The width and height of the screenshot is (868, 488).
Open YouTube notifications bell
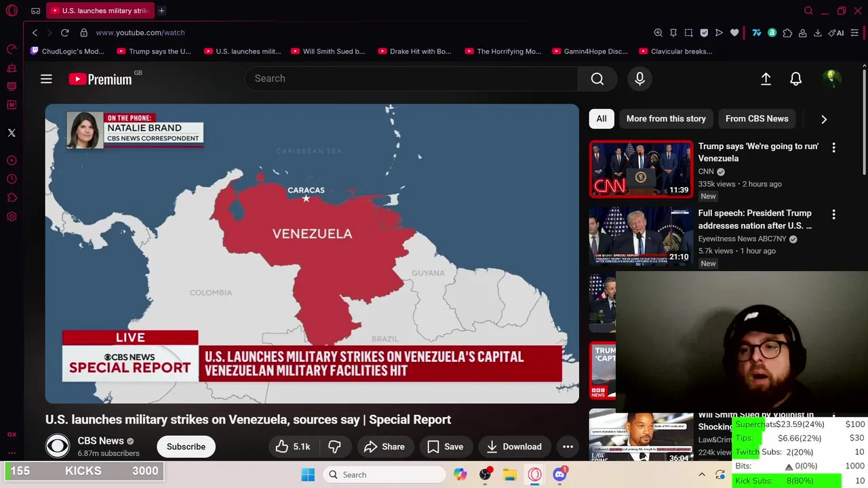[x=796, y=79]
